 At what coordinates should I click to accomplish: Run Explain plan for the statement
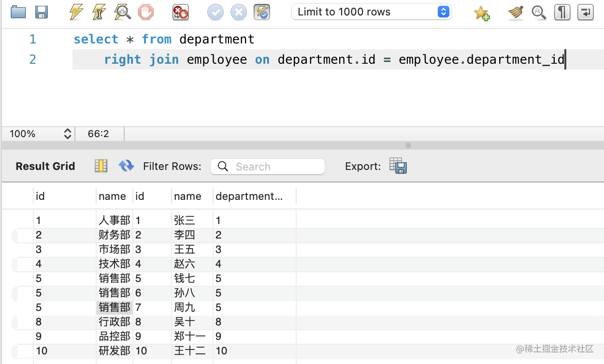coord(122,12)
